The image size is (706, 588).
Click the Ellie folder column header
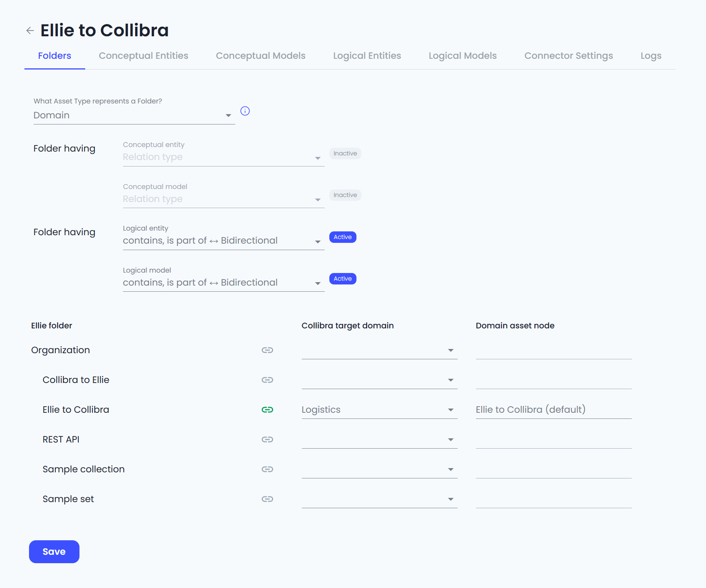52,326
